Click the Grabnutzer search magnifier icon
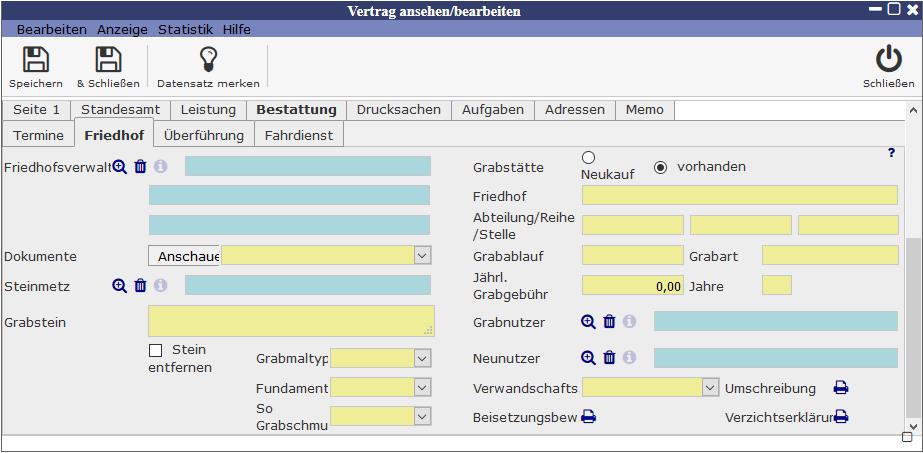 pyautogui.click(x=588, y=321)
